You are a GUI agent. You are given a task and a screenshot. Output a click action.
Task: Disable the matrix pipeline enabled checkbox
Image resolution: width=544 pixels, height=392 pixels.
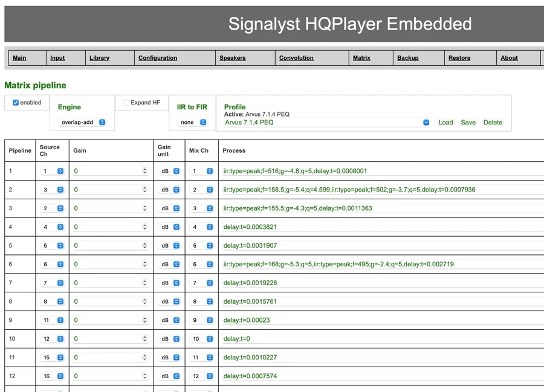coord(16,103)
